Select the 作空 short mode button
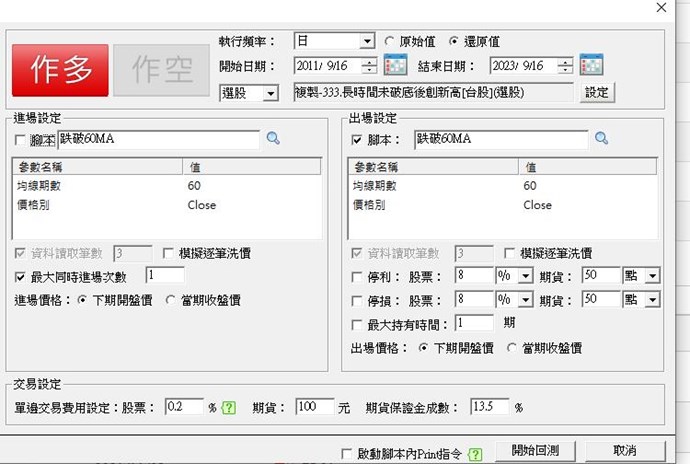The height and width of the screenshot is (464, 690). point(161,70)
